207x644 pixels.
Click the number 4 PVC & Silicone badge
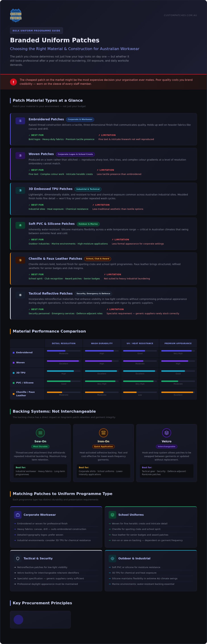click(20, 225)
